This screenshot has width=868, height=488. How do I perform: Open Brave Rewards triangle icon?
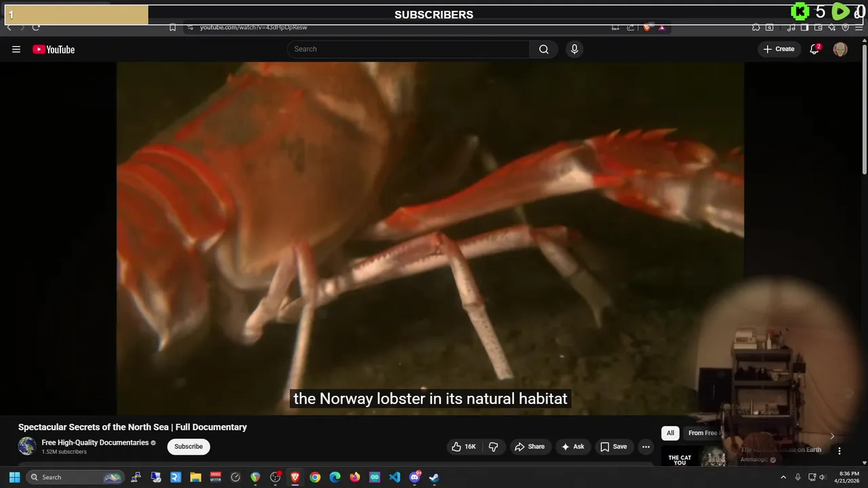[x=662, y=28]
